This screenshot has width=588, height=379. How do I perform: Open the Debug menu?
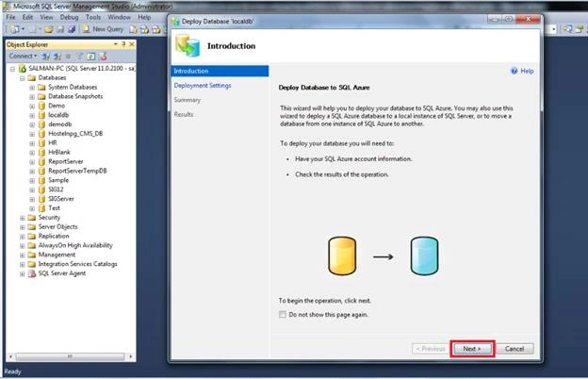pos(69,17)
